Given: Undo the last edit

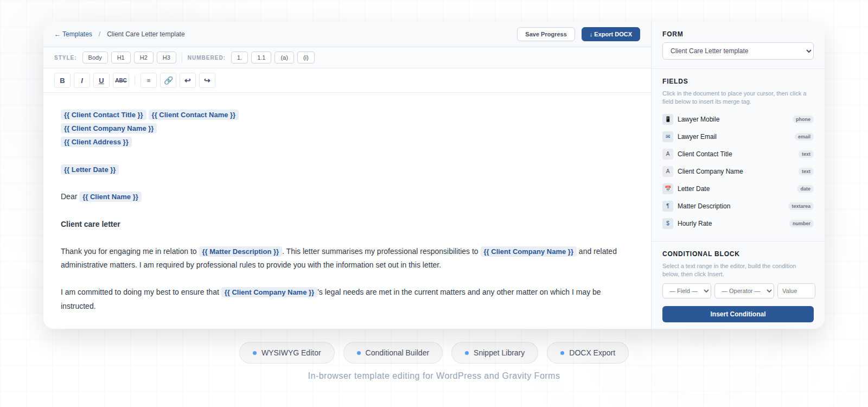Looking at the screenshot, I should tap(188, 80).
